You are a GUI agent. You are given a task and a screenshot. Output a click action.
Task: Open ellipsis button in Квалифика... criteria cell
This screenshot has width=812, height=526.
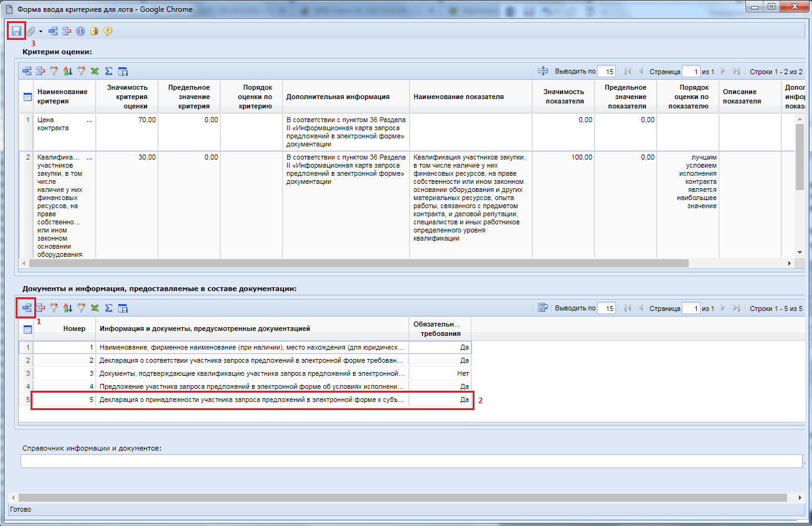click(89, 158)
